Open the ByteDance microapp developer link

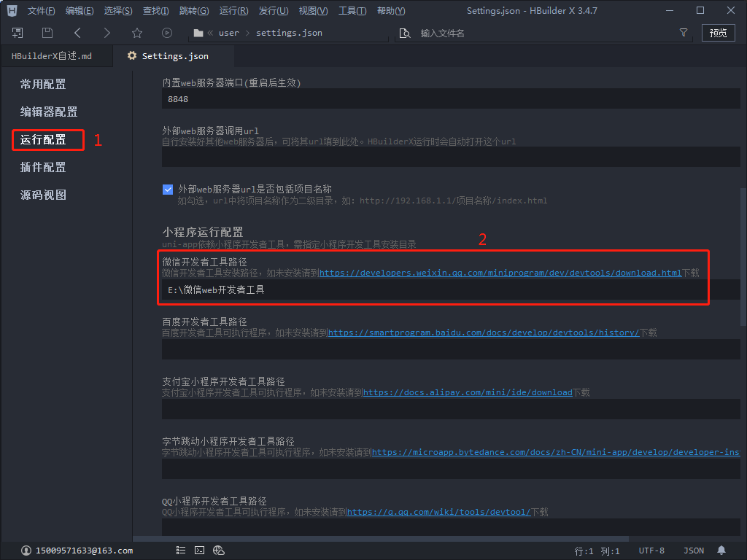tap(556, 452)
